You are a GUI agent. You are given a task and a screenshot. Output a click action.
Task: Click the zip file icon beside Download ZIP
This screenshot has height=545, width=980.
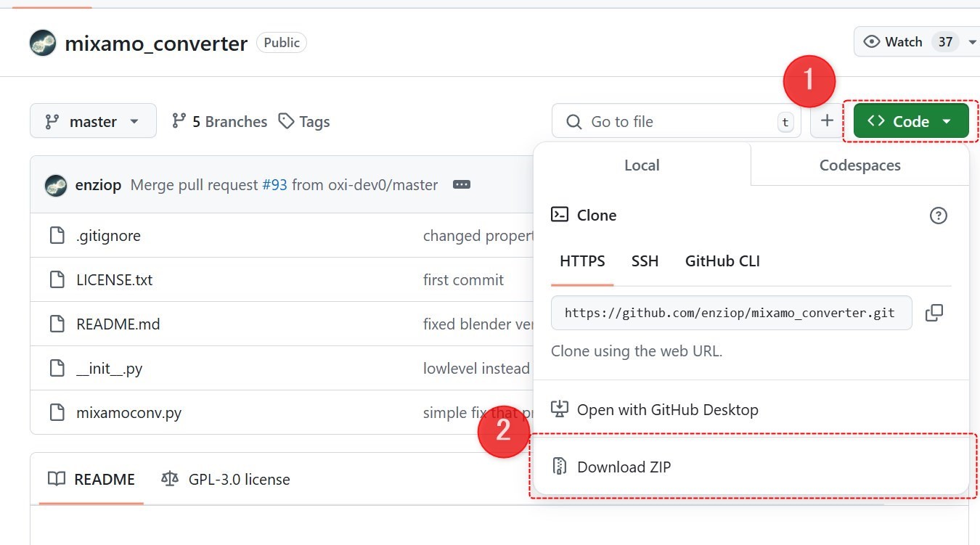point(559,466)
